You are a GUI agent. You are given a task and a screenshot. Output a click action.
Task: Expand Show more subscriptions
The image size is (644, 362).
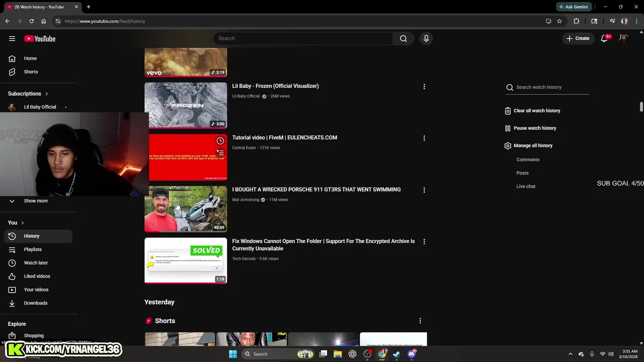click(x=36, y=201)
